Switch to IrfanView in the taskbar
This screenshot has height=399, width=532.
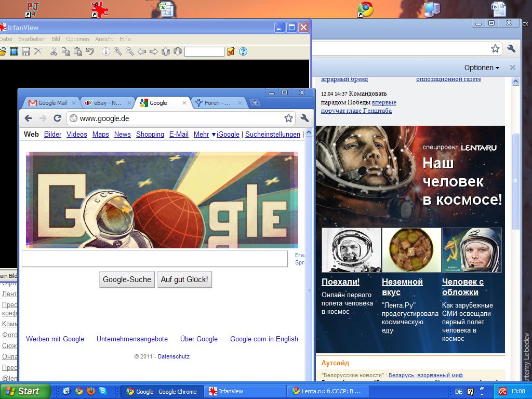click(245, 391)
